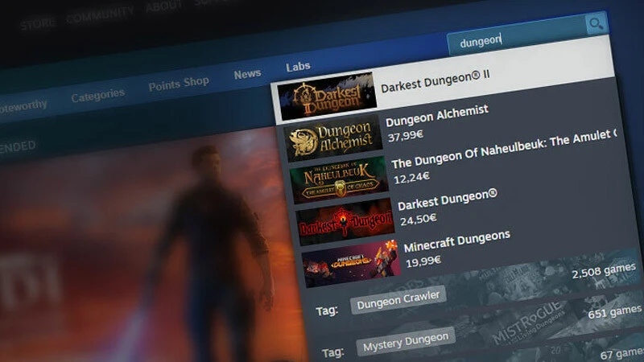Open the News menu item
This screenshot has width=644, height=362.
point(247,74)
